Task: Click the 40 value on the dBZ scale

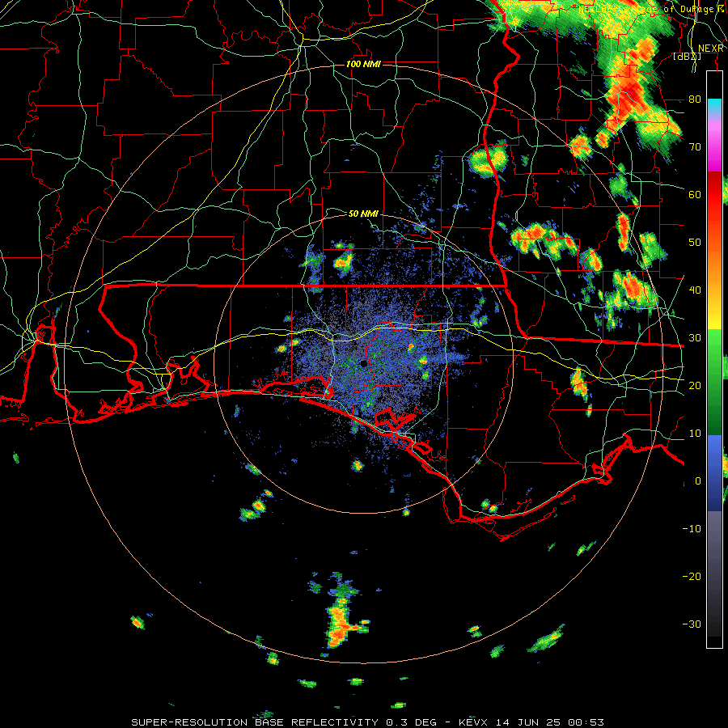Action: pyautogui.click(x=695, y=290)
